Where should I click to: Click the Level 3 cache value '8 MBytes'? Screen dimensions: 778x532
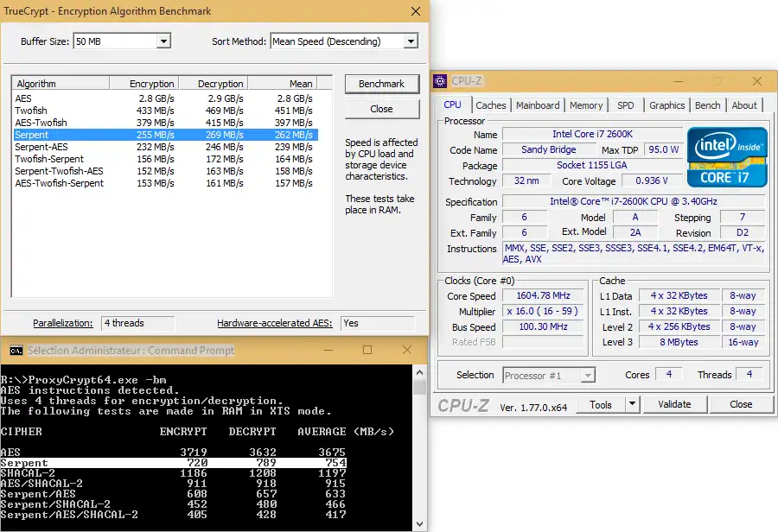pos(679,342)
